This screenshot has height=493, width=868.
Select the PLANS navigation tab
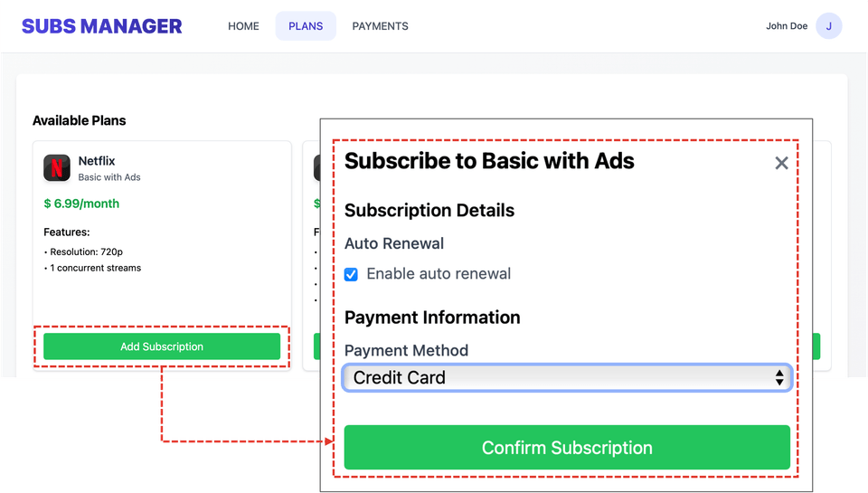click(x=306, y=26)
